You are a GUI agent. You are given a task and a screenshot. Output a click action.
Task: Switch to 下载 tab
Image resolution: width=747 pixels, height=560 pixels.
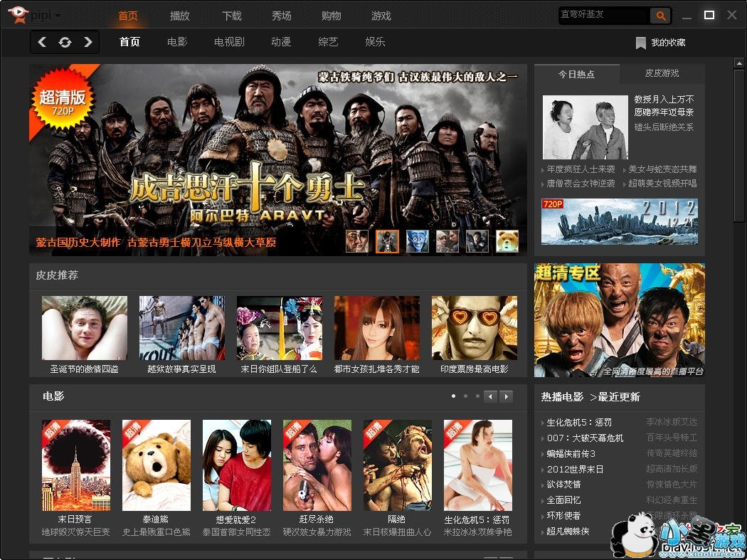pos(231,16)
